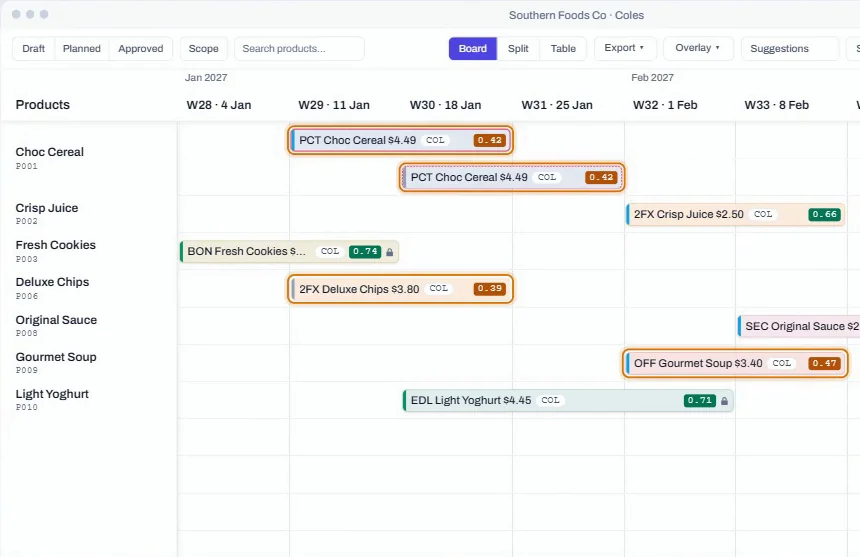Filter by Planned status

click(x=82, y=49)
